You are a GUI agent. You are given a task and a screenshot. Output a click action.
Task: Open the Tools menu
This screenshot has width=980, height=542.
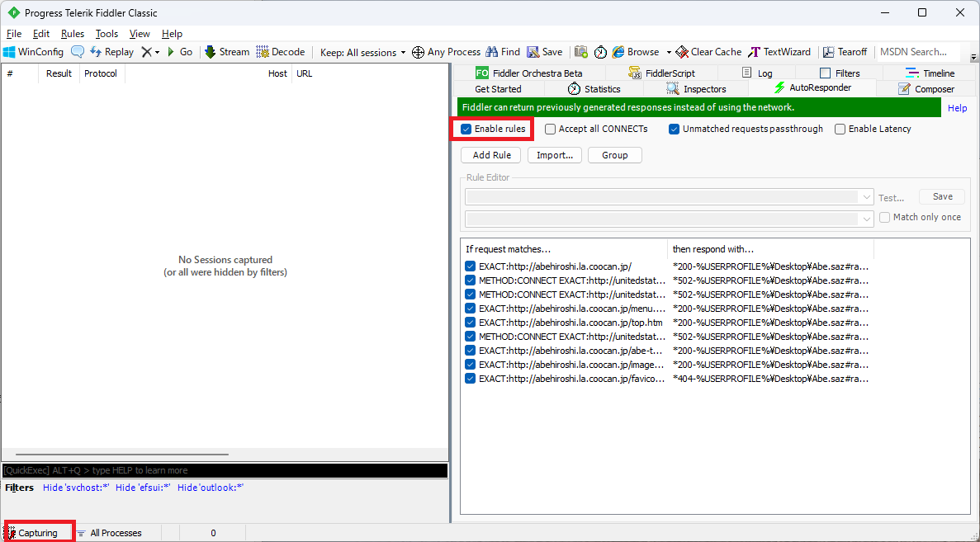coord(107,34)
